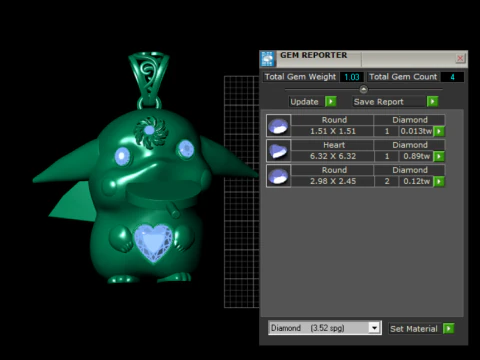Viewport: 480px width, 360px height.
Task: Click the Save Report button
Action: tap(389, 102)
